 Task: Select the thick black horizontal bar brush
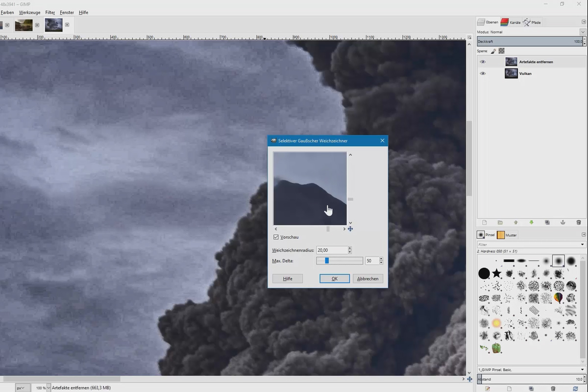pyautogui.click(x=509, y=260)
